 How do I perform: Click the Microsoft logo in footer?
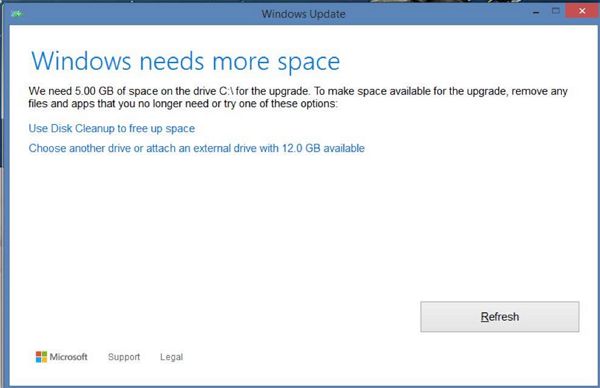point(62,357)
